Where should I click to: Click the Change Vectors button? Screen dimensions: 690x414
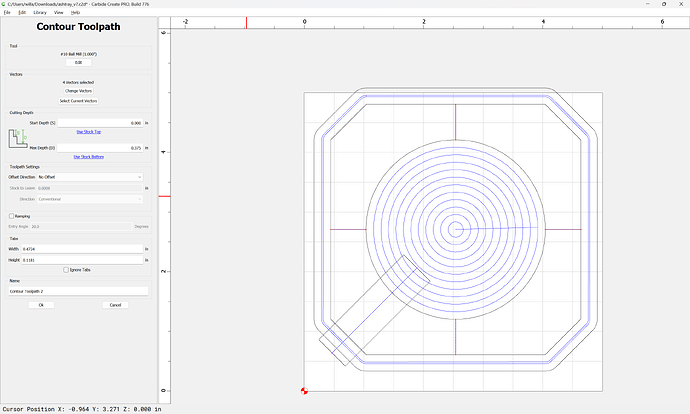pyautogui.click(x=78, y=91)
